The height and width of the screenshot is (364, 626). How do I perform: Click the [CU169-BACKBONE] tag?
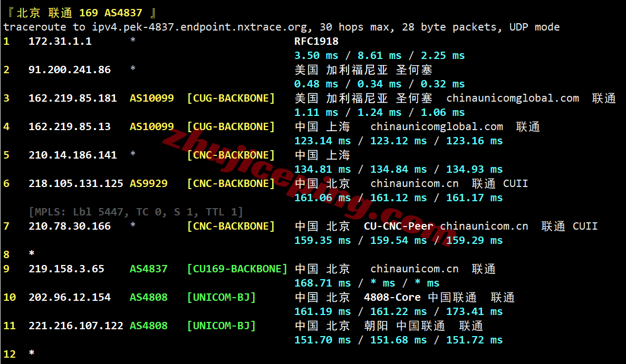pos(237,269)
